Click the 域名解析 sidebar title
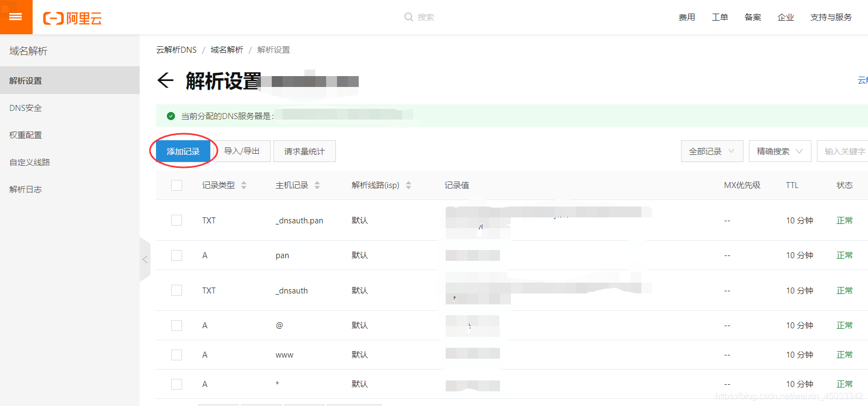The image size is (868, 406). click(x=28, y=51)
